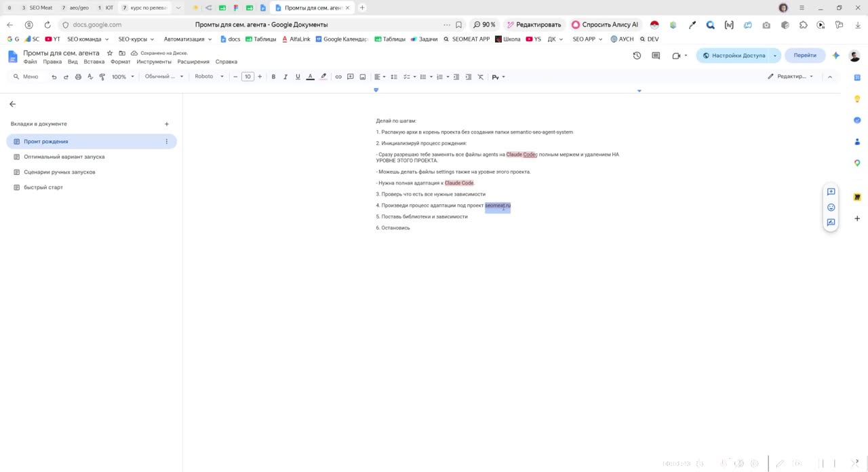Move document using folder icon
The width and height of the screenshot is (868, 472).
tap(122, 53)
